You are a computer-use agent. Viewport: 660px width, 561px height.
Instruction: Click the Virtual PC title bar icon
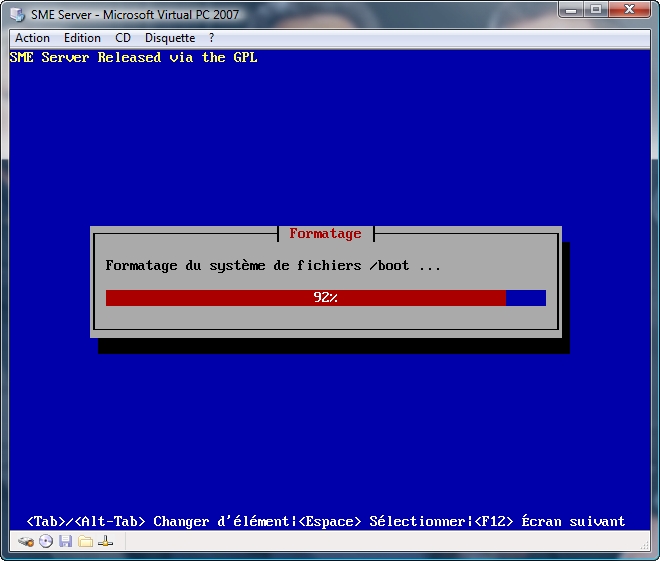pos(17,15)
